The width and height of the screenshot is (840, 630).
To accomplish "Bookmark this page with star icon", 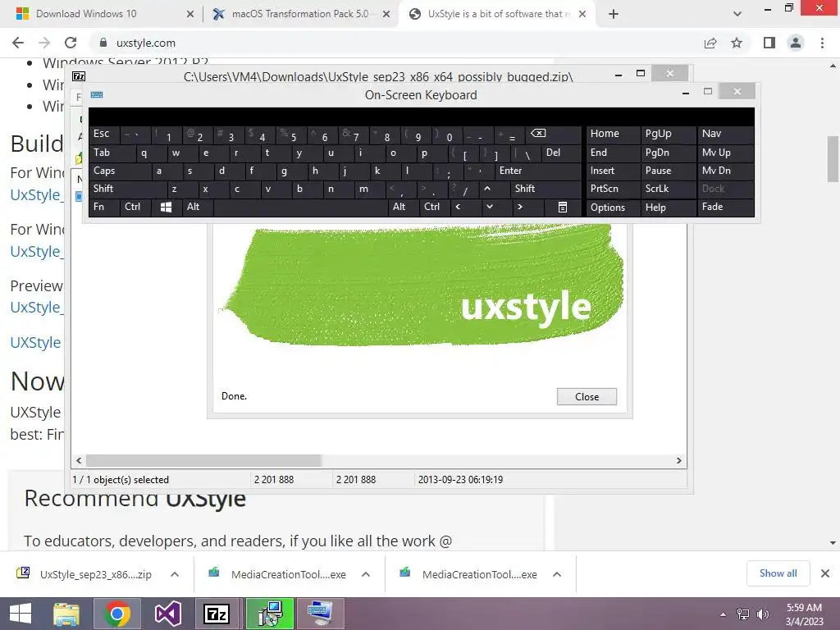I will click(737, 43).
